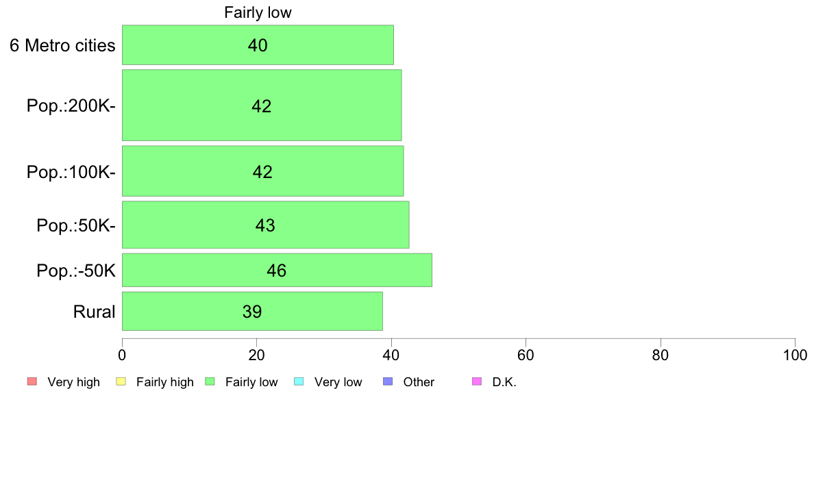Select the Pop.:50K- bar showing 43
The width and height of the screenshot is (814, 504).
265,225
